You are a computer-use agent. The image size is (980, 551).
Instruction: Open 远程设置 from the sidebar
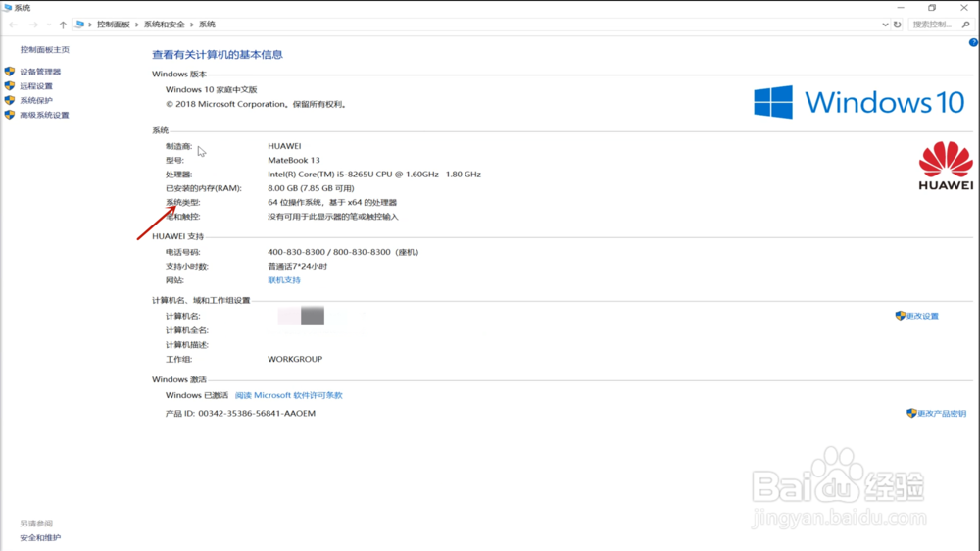[x=36, y=86]
